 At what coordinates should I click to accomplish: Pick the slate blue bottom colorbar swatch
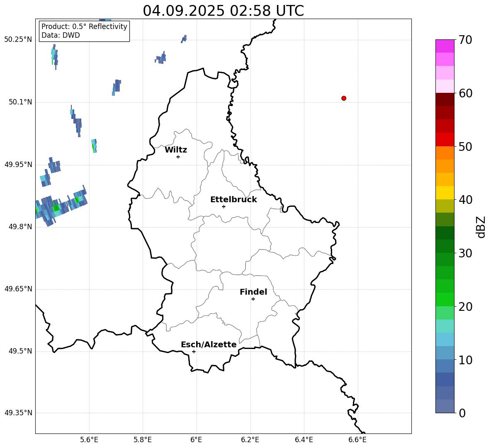coord(445,406)
